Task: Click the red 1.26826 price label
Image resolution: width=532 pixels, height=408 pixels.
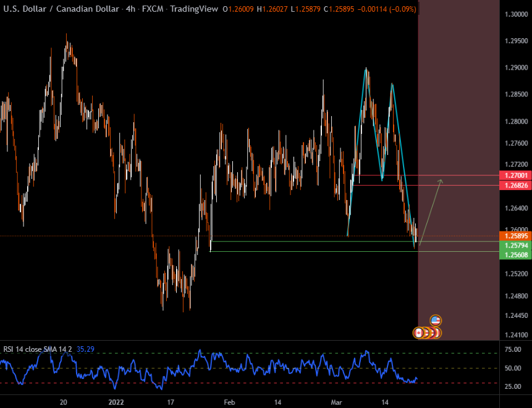Action: [516, 185]
